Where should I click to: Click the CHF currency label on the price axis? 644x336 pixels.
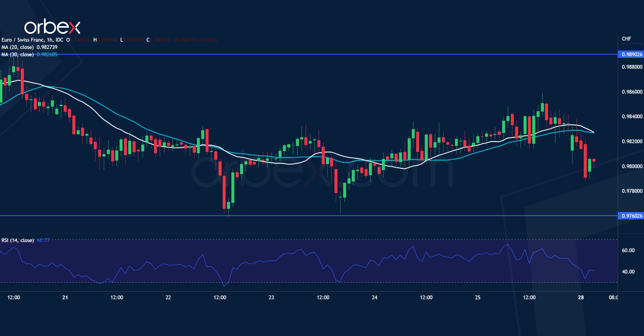[x=626, y=39]
